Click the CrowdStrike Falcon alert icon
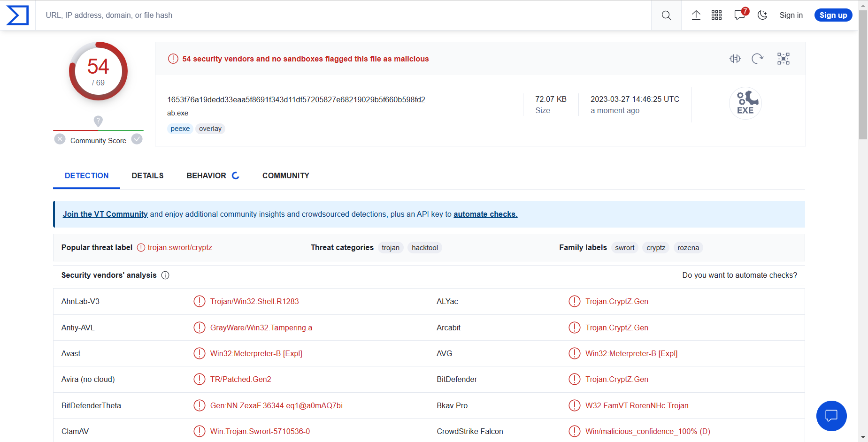Screen dimensions: 868x442 [x=575, y=431]
